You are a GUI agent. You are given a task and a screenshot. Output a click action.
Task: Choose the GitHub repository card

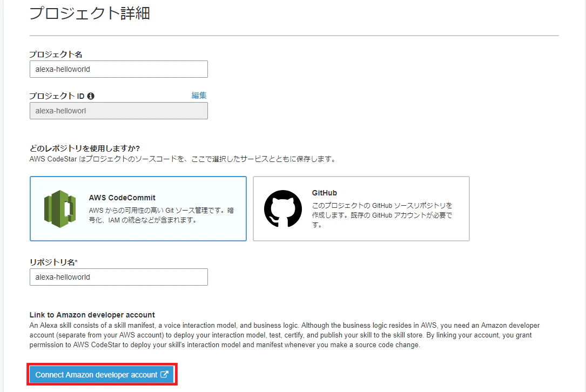[361, 208]
